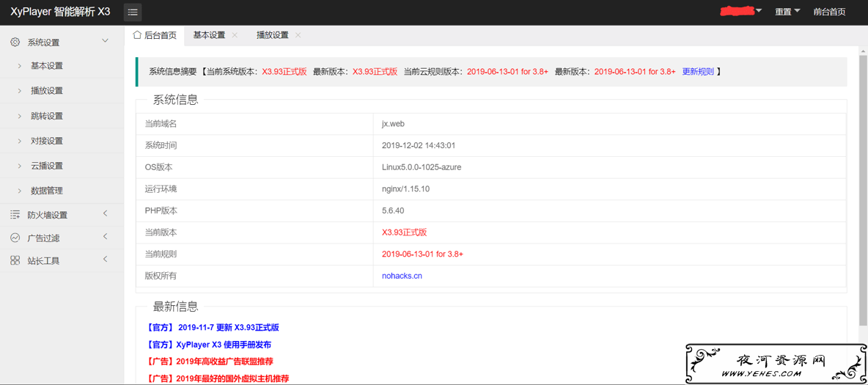Toggle the sidebar menu hamburger icon
This screenshot has width=868, height=385.
pos(133,12)
